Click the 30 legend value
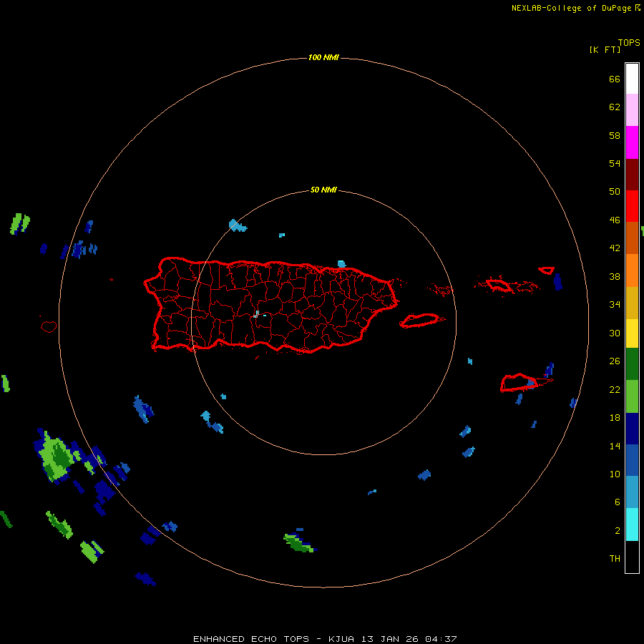The image size is (644, 644). pos(615,333)
